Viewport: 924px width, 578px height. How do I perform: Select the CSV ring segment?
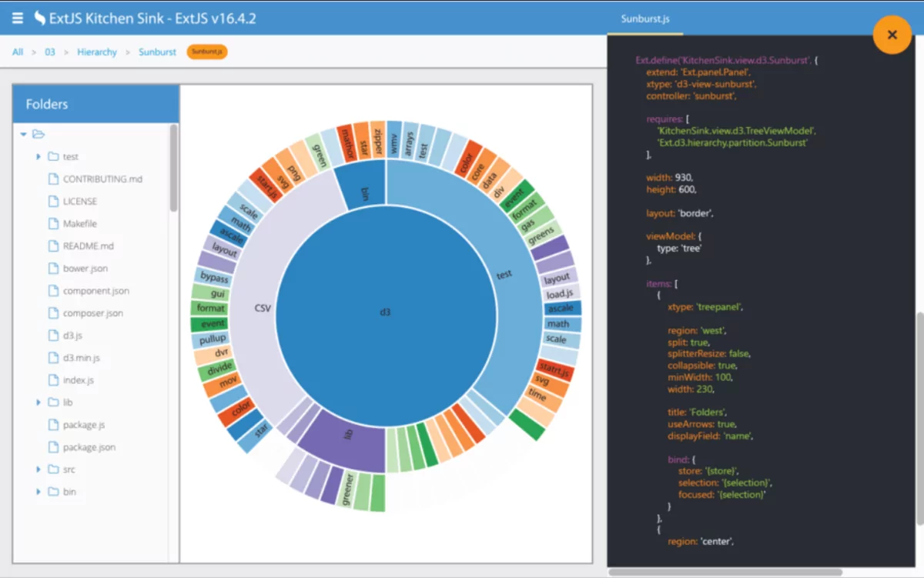click(263, 308)
